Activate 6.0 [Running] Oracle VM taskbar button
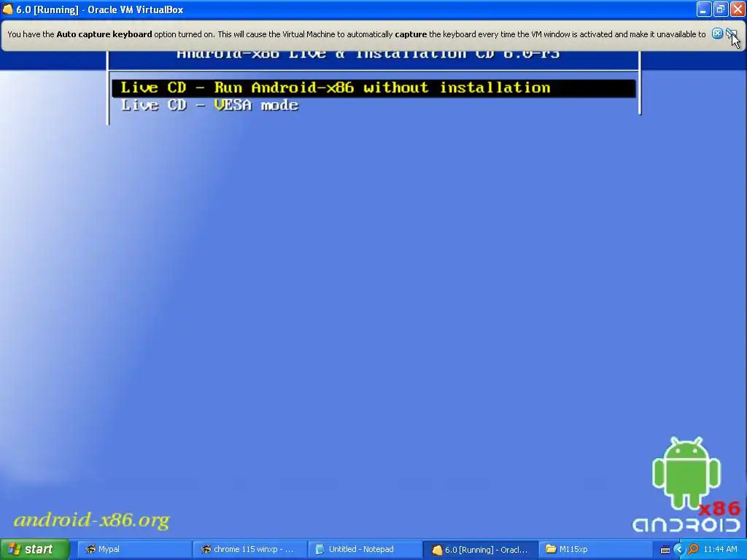This screenshot has height=560, width=747. [481, 550]
